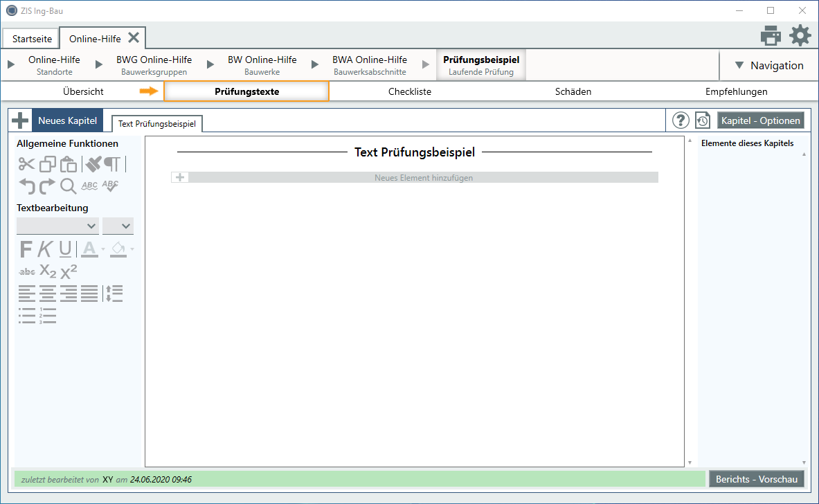
Task: Toggle bold formatting (F)
Action: [26, 249]
